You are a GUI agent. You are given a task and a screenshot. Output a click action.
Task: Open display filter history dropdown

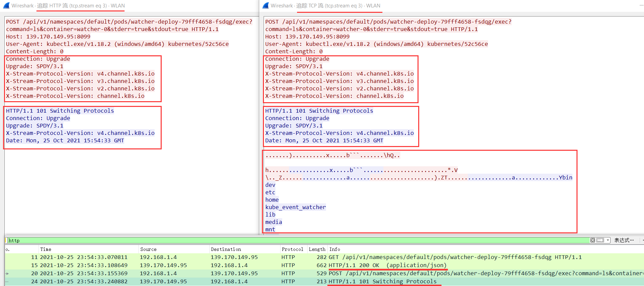click(x=608, y=240)
